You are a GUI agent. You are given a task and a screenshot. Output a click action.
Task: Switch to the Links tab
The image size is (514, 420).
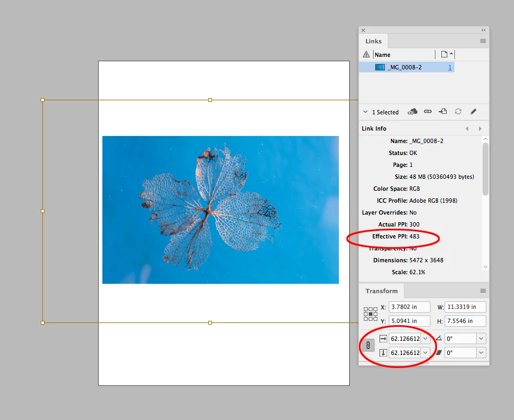374,41
